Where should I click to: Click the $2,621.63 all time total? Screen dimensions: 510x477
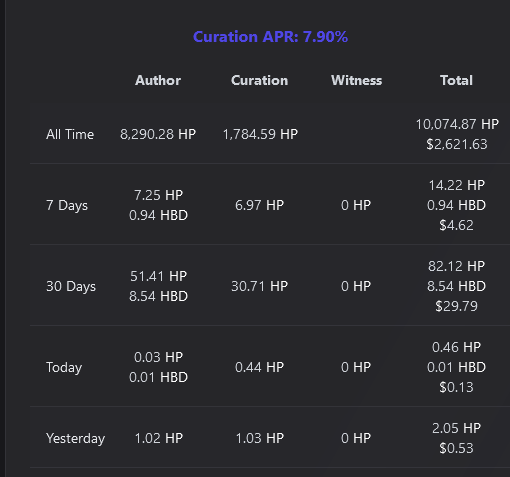click(x=457, y=144)
